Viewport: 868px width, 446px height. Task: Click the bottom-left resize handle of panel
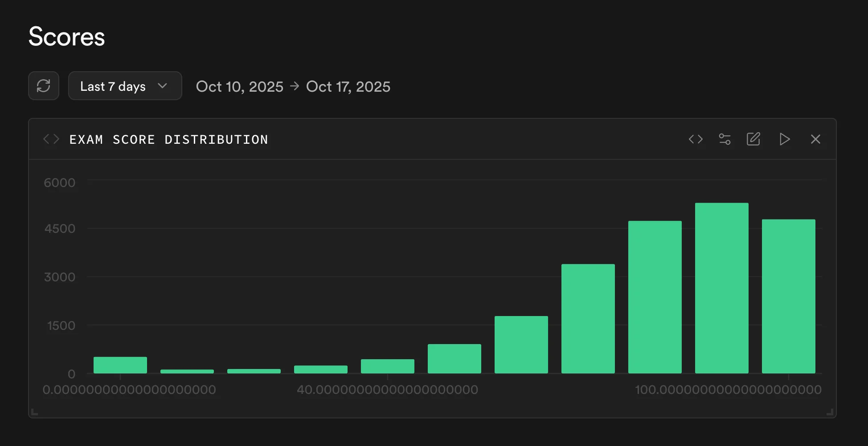(35, 412)
